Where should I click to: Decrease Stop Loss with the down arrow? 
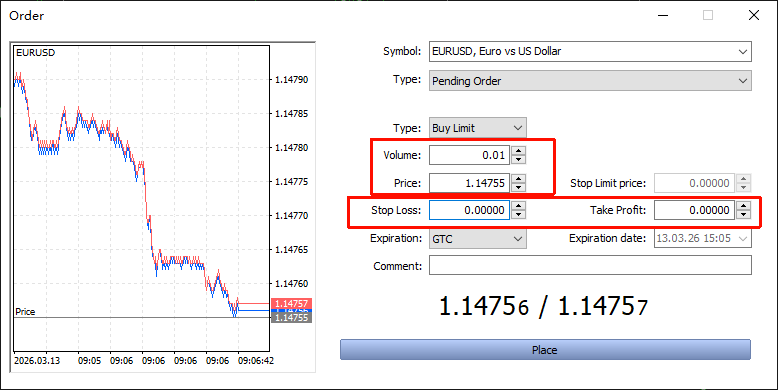click(519, 214)
